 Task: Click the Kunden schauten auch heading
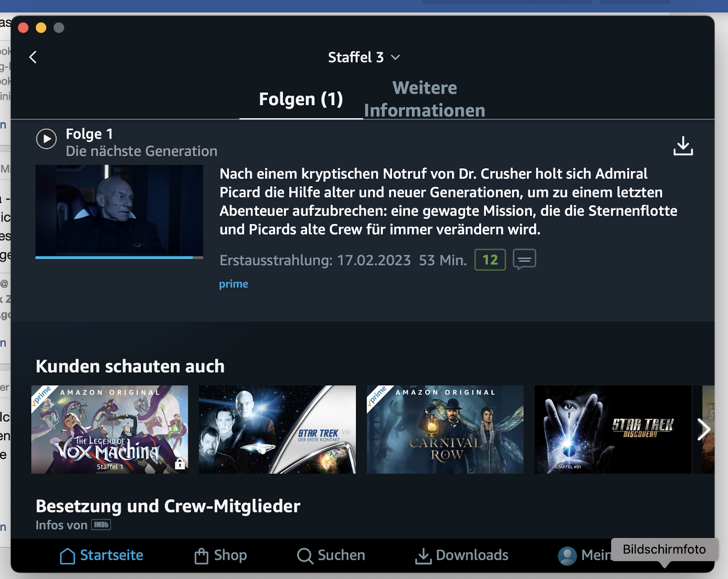pos(130,366)
